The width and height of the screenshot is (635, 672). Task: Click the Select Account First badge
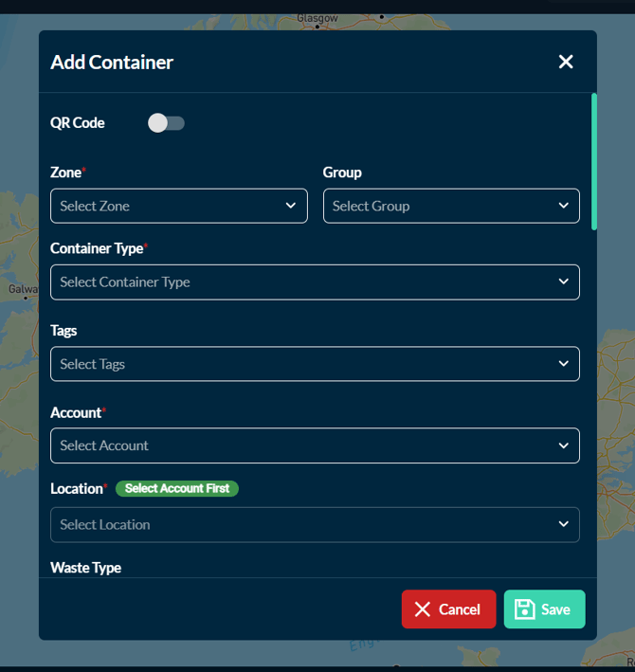click(177, 488)
